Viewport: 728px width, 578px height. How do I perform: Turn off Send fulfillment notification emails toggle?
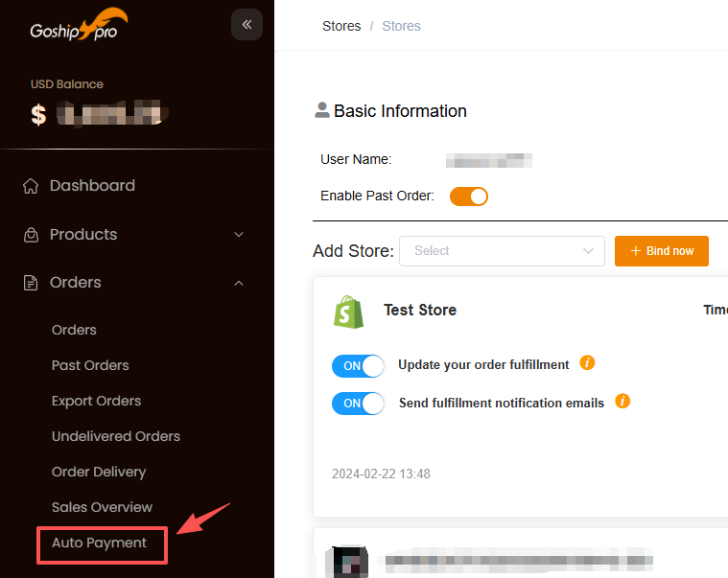358,404
